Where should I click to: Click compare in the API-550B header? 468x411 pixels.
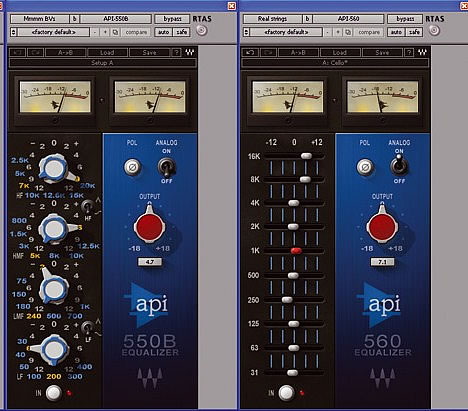(136, 32)
